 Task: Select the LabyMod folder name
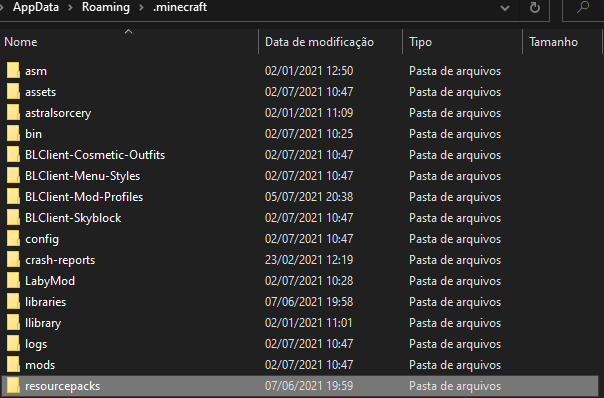[x=50, y=281]
